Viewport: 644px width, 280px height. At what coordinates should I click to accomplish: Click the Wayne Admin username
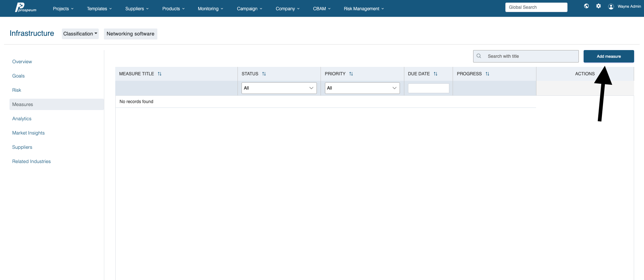(629, 6)
